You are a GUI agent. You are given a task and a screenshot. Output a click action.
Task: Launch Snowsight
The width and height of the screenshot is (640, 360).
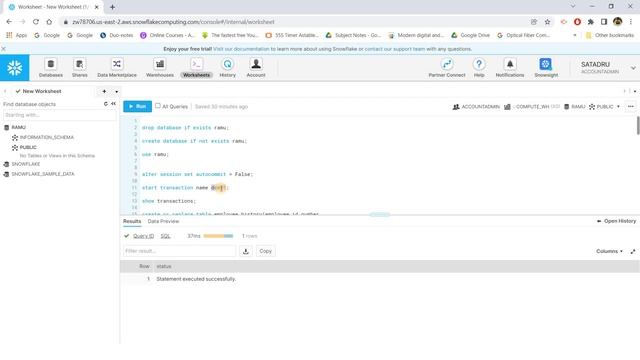[546, 68]
